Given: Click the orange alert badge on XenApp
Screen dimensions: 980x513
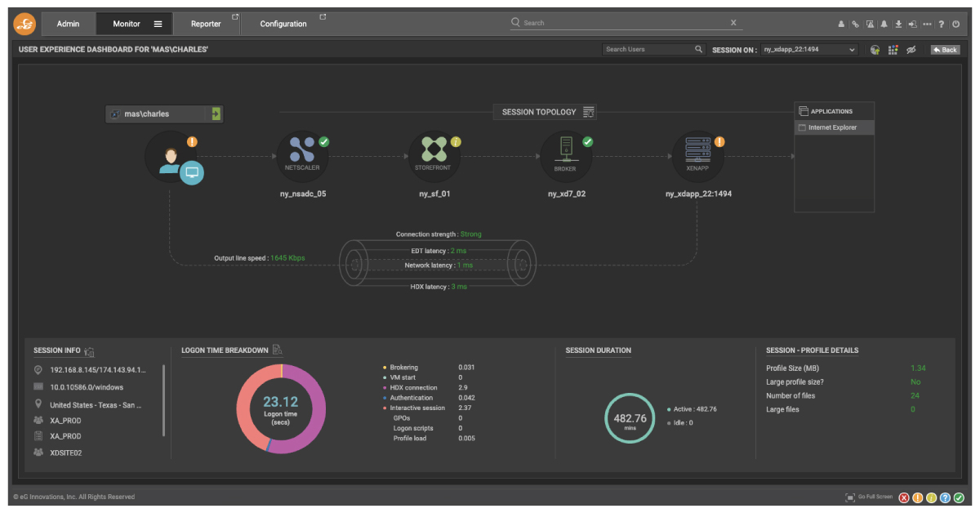Looking at the screenshot, I should coord(719,141).
